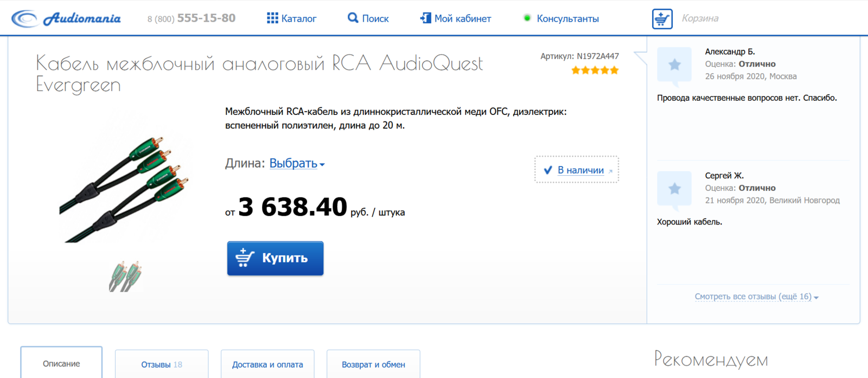Click the external-link arrow after В наличии
The height and width of the screenshot is (378, 868).
(x=611, y=170)
